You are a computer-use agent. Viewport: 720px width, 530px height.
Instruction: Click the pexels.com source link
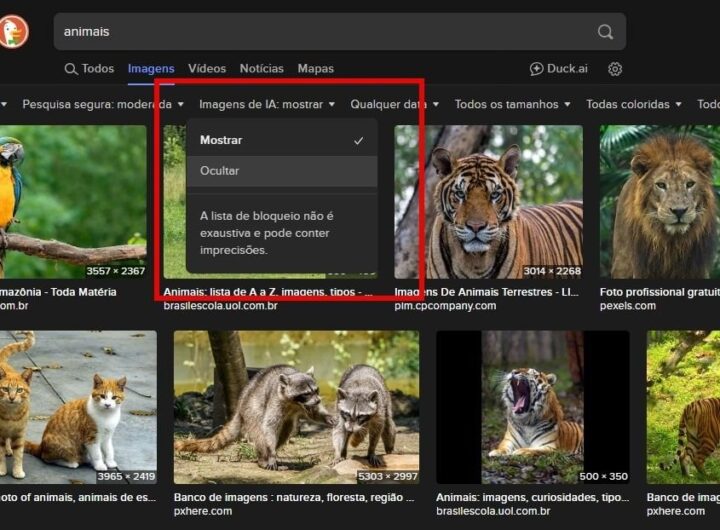(627, 306)
